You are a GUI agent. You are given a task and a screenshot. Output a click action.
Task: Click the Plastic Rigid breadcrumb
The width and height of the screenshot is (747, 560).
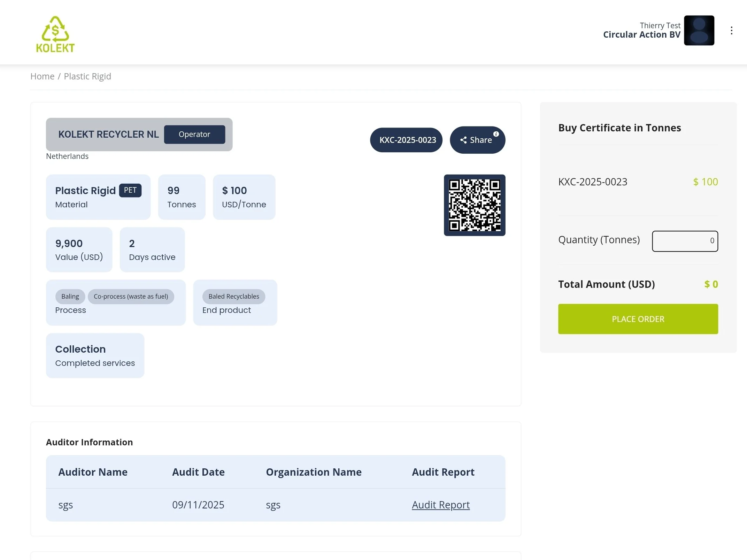[x=87, y=76]
